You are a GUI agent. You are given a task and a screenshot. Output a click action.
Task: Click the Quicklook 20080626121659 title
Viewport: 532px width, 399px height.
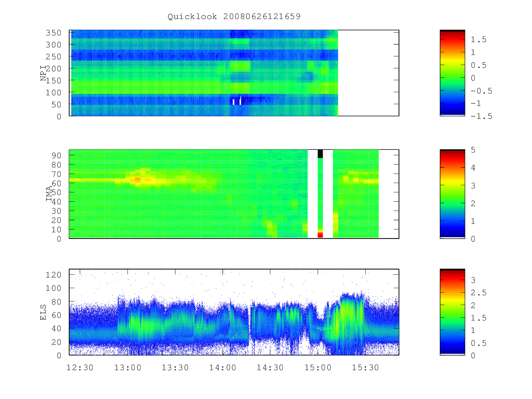[234, 17]
